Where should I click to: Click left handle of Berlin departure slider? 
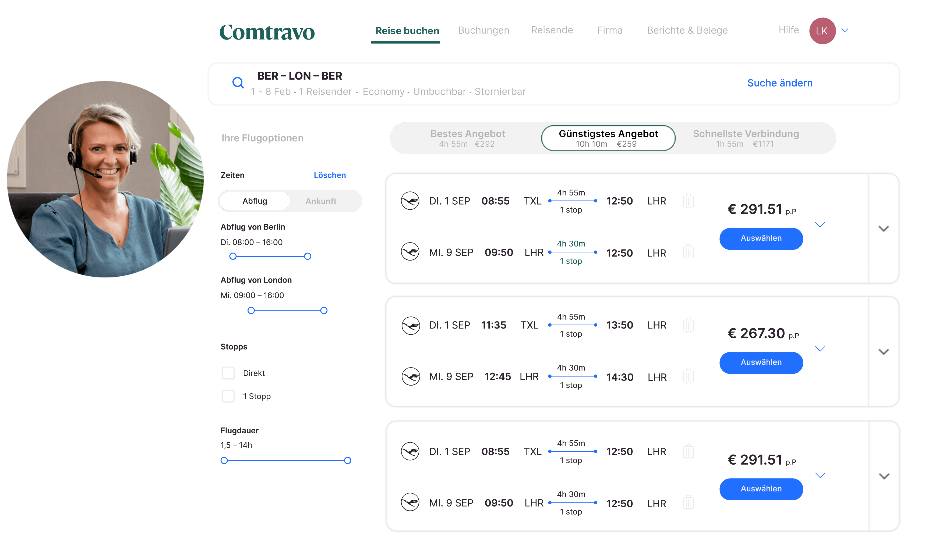(233, 256)
